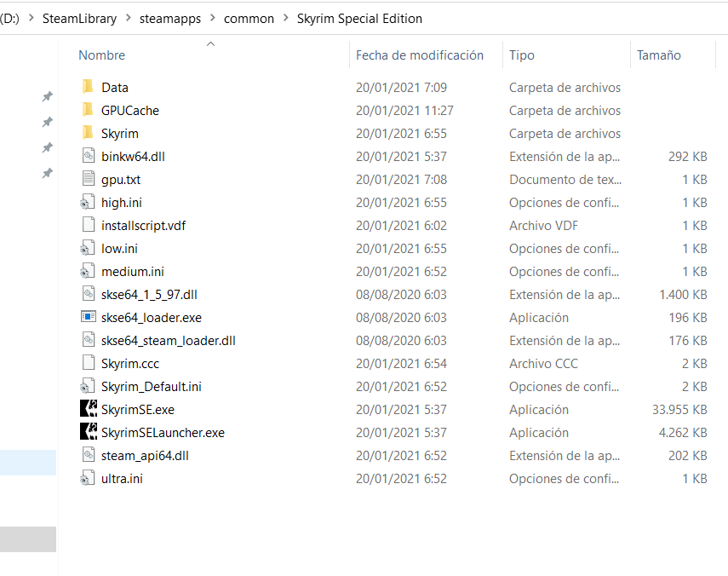Click the high.ini config icon
The width and height of the screenshot is (728, 576).
[88, 202]
